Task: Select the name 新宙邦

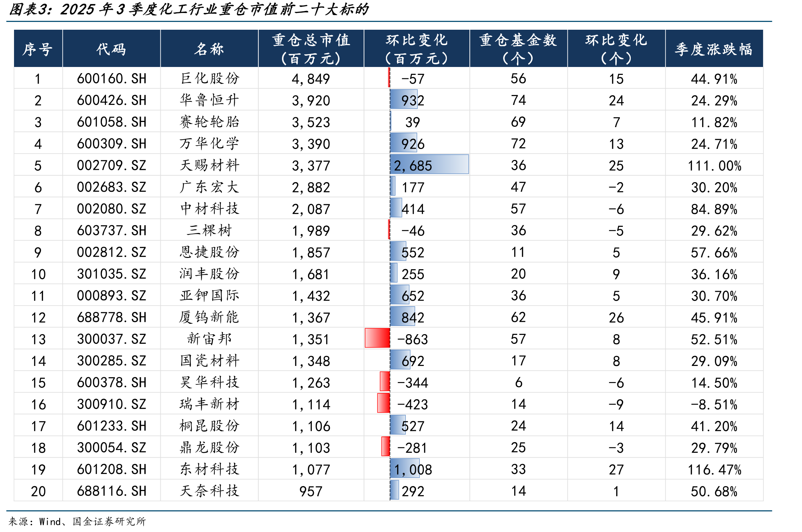Action: click(209, 339)
